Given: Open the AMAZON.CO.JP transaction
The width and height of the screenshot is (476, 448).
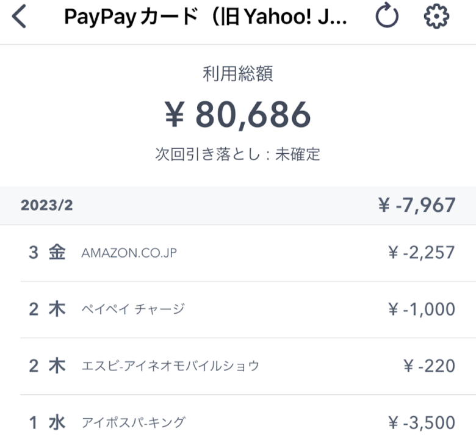Looking at the screenshot, I should pos(238,253).
